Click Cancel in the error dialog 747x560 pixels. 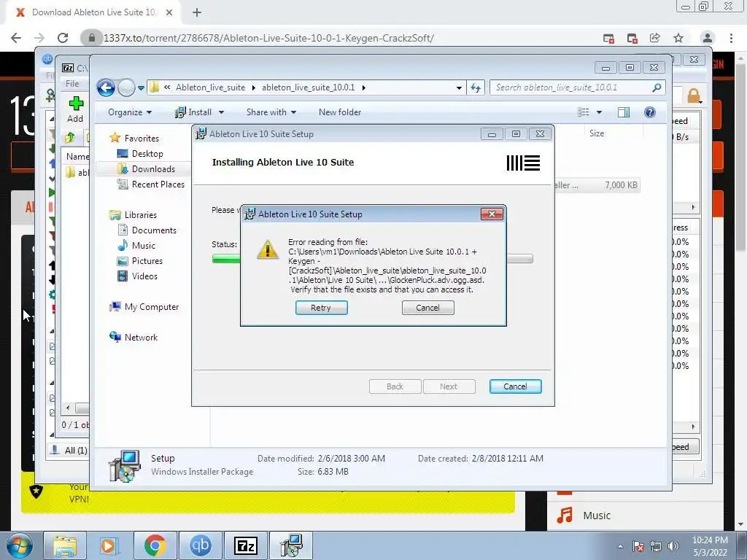427,308
